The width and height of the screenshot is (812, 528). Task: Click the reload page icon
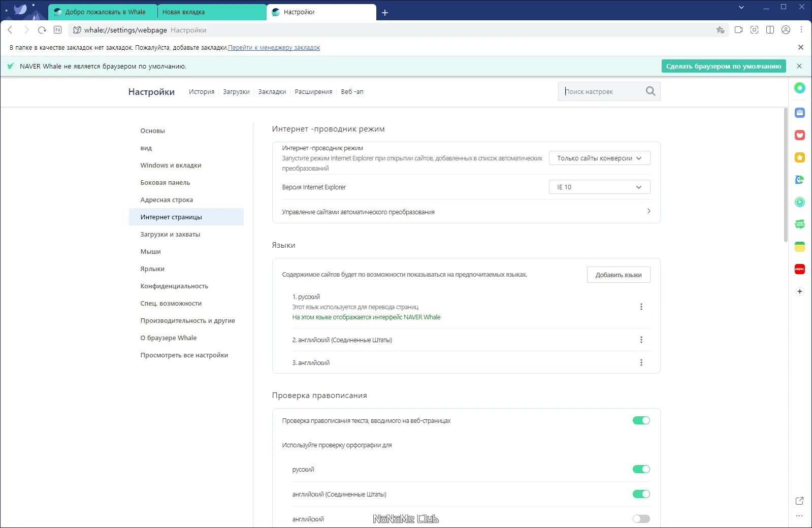(42, 30)
